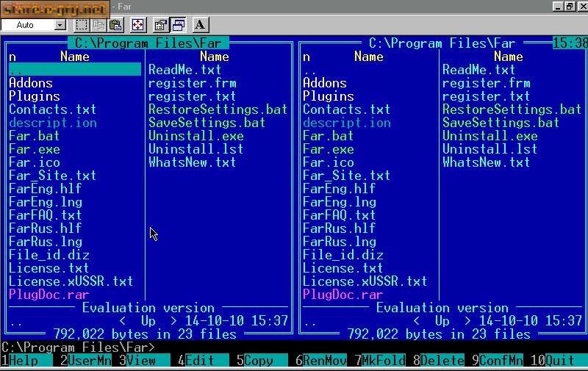Open the 9ConfMn config menu key

498,361
